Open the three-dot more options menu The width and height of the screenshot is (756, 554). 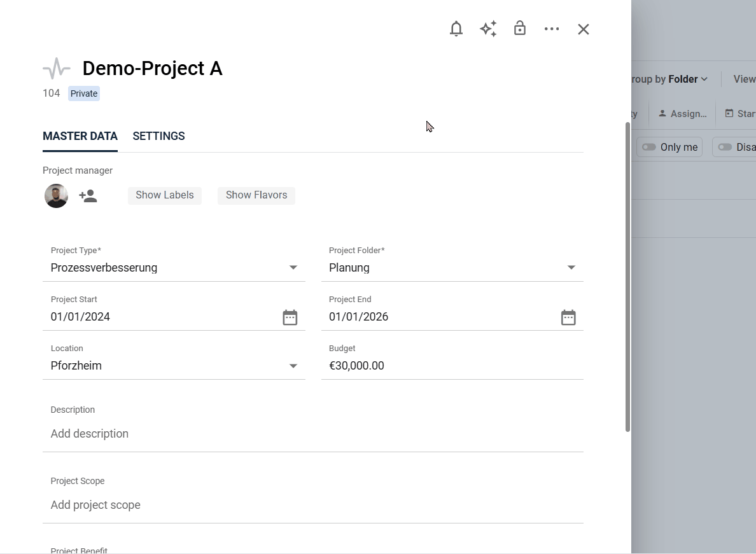coord(552,29)
